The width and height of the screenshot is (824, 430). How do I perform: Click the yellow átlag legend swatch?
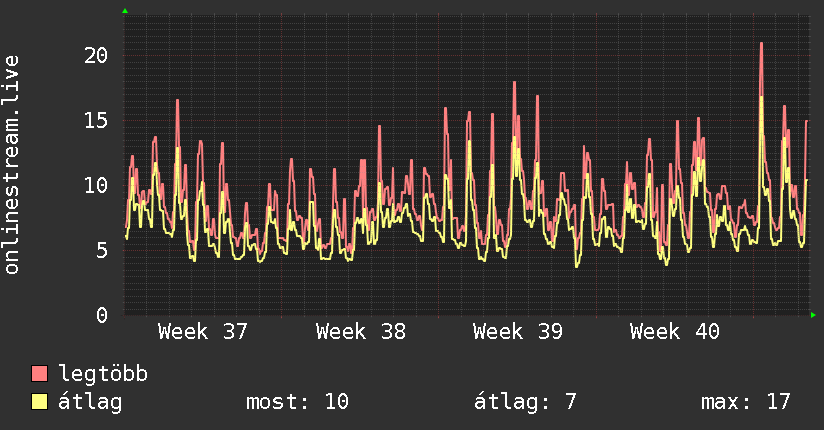pyautogui.click(x=39, y=402)
